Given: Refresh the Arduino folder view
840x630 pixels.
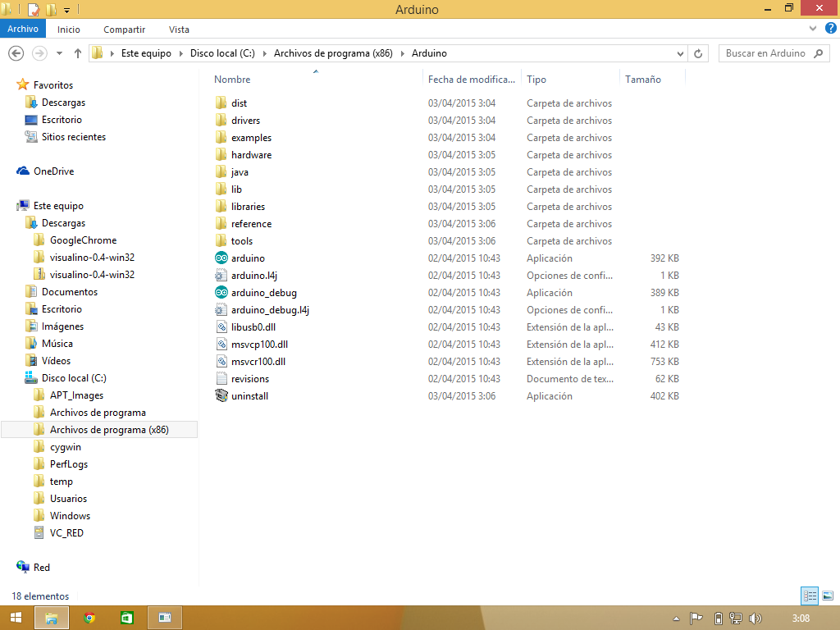Looking at the screenshot, I should coord(698,53).
